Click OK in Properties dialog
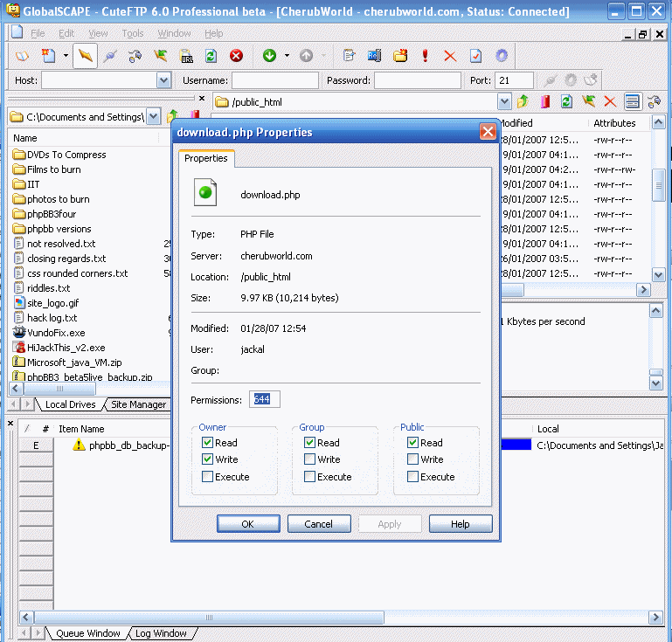 (x=248, y=524)
